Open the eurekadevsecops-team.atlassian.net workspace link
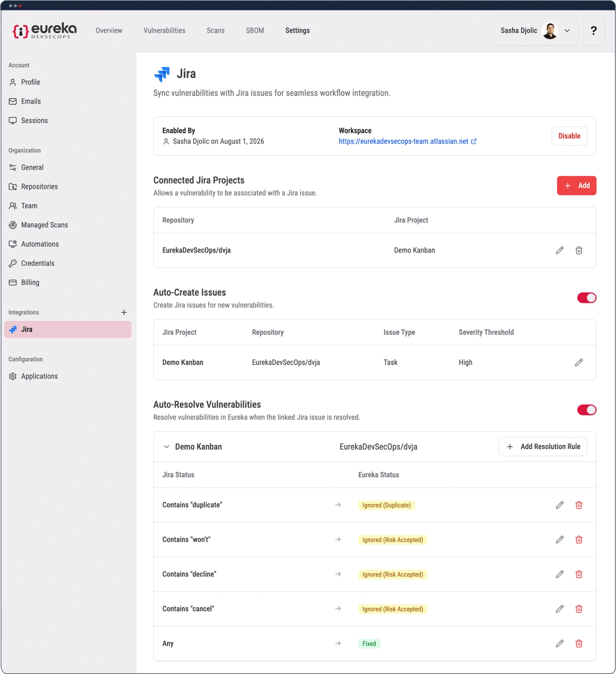This screenshot has width=616, height=674. pos(403,141)
